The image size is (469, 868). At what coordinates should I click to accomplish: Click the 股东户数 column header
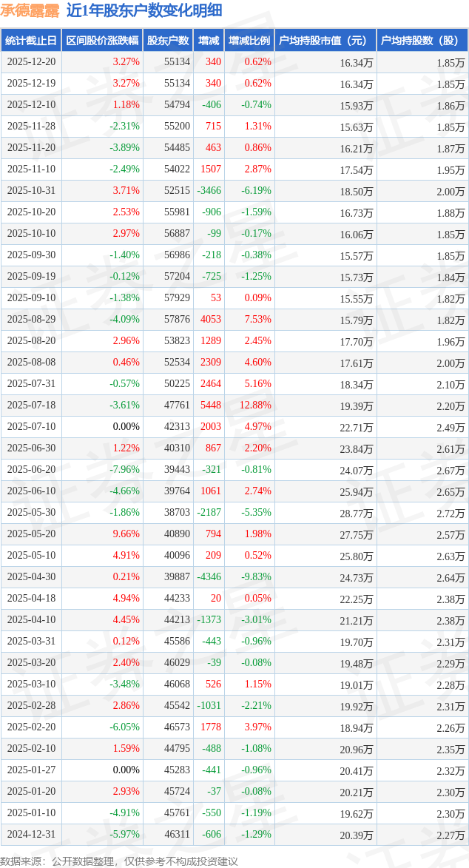tap(168, 41)
